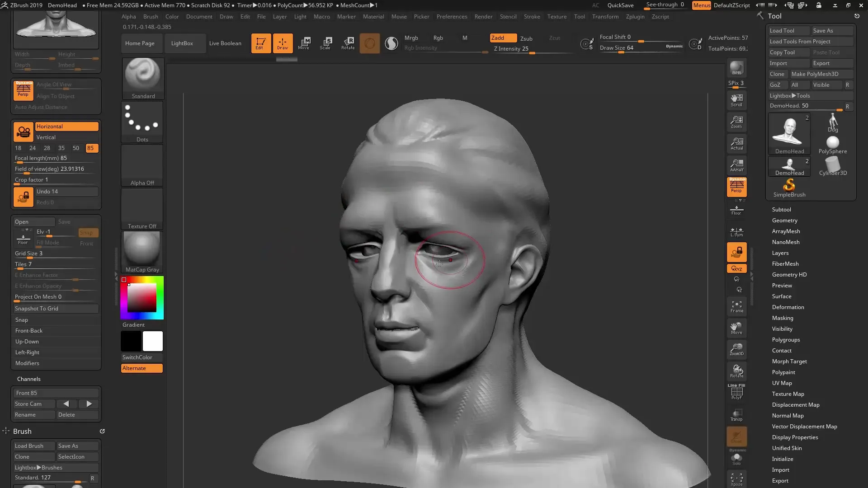Screen dimensions: 868x488
Task: Click the Scroll canvas icon
Action: 736,100
